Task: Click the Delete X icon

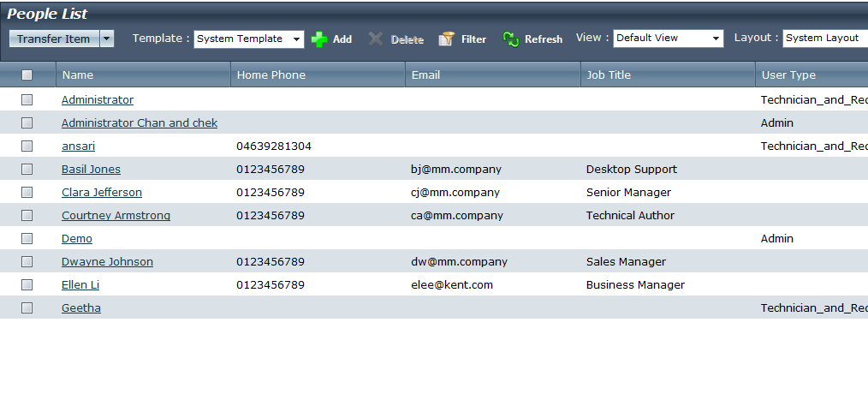Action: pyautogui.click(x=375, y=39)
